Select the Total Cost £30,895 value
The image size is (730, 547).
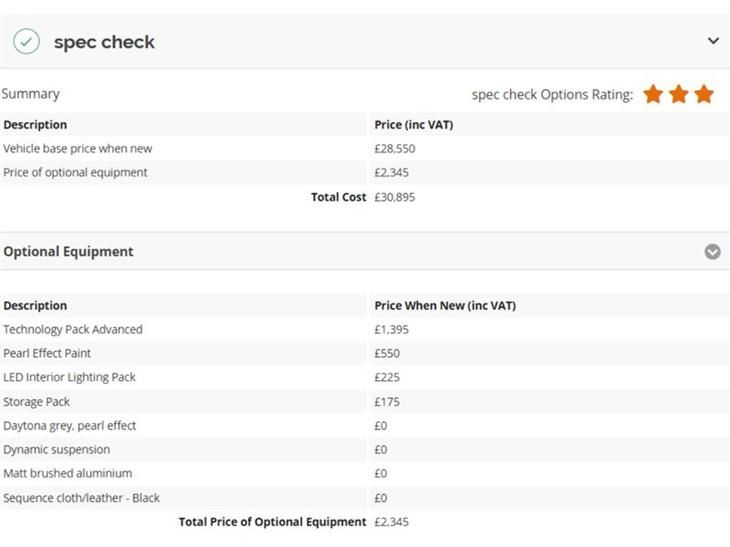point(394,197)
